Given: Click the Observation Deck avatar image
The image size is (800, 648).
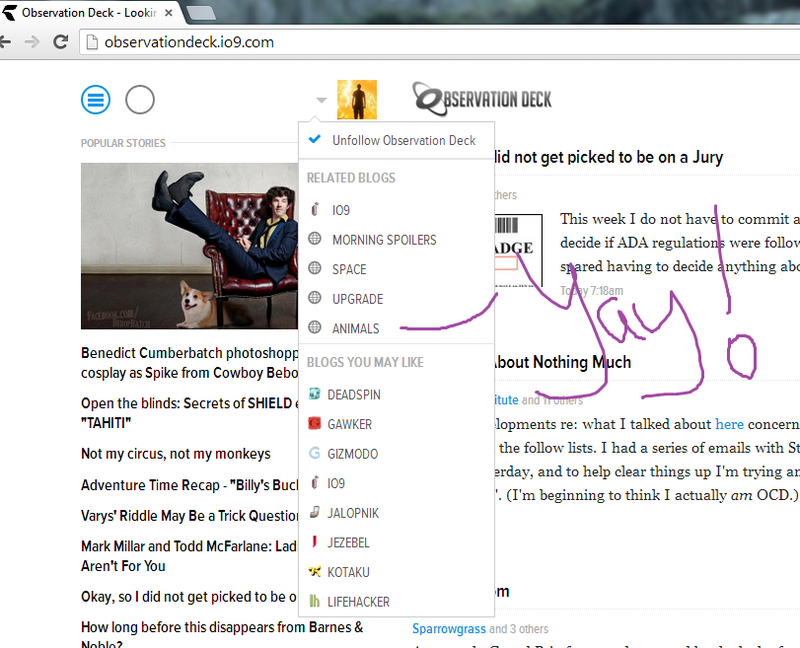Looking at the screenshot, I should click(x=357, y=99).
